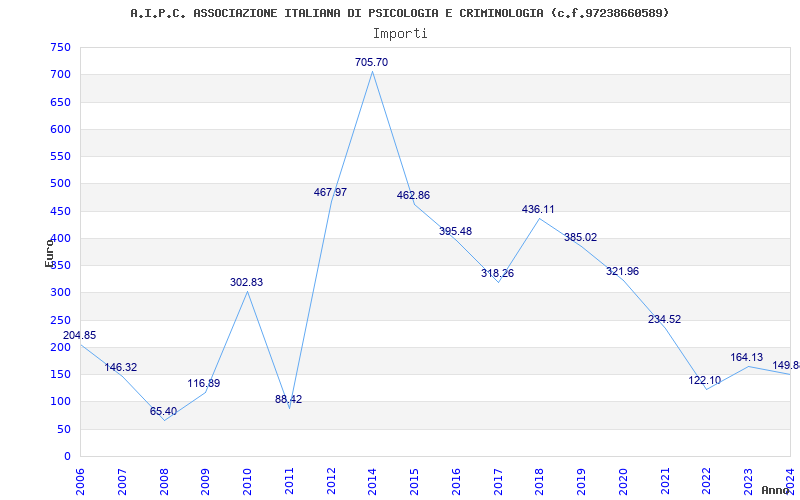This screenshot has height=500, width=800.
Task: Click the 100 y-axis tick label
Action: tap(60, 402)
